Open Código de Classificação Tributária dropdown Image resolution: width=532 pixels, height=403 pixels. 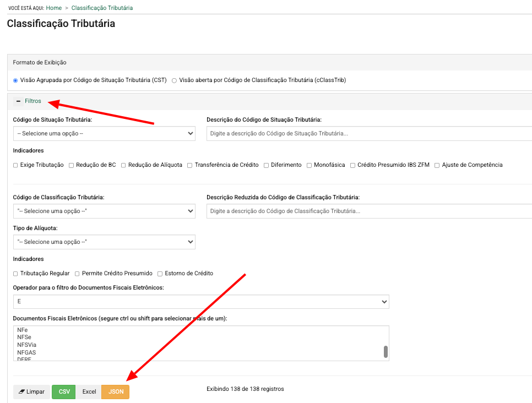(104, 211)
